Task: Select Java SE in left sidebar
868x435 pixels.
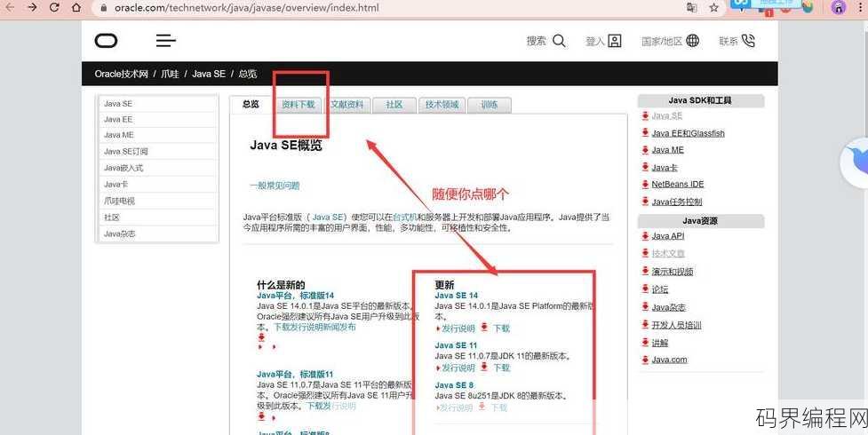Action: (158, 104)
